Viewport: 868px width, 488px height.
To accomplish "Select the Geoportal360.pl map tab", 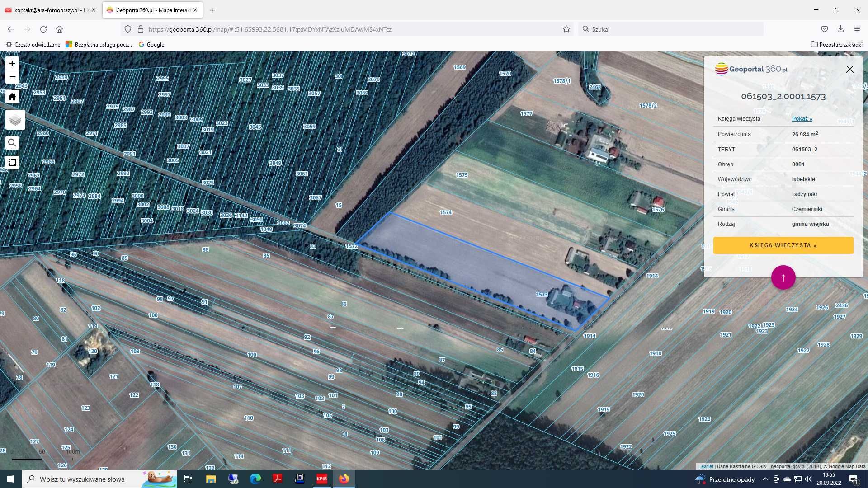I will click(x=152, y=10).
